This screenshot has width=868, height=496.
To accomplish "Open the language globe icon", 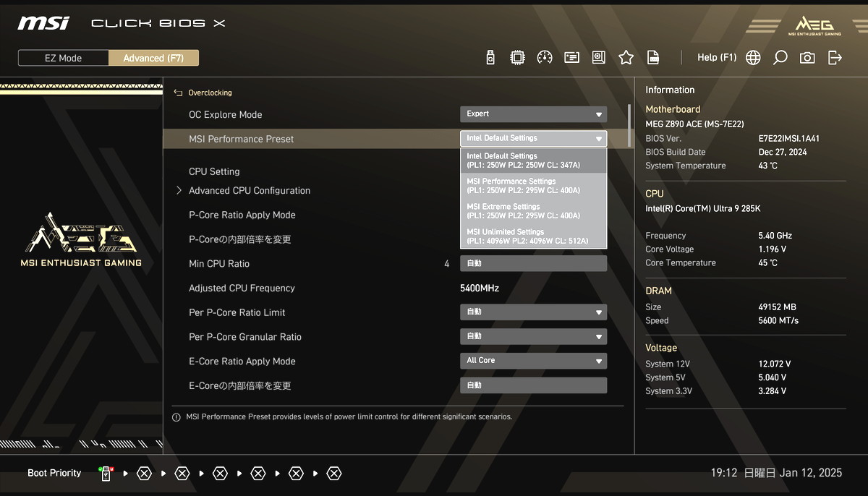I will [x=753, y=58].
